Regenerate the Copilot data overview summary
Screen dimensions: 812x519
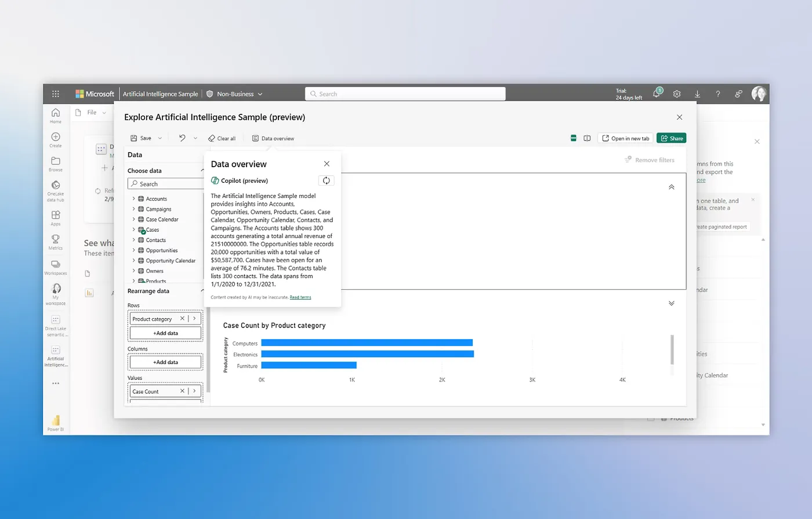tap(326, 180)
